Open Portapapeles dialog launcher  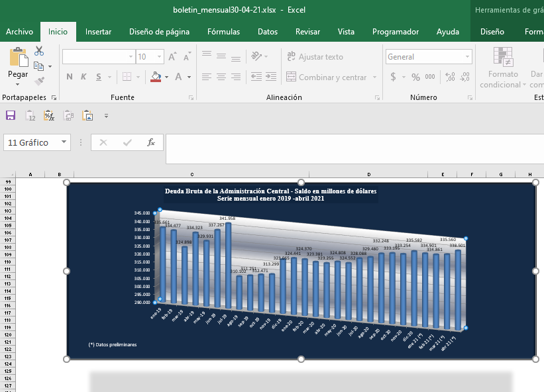pyautogui.click(x=54, y=98)
